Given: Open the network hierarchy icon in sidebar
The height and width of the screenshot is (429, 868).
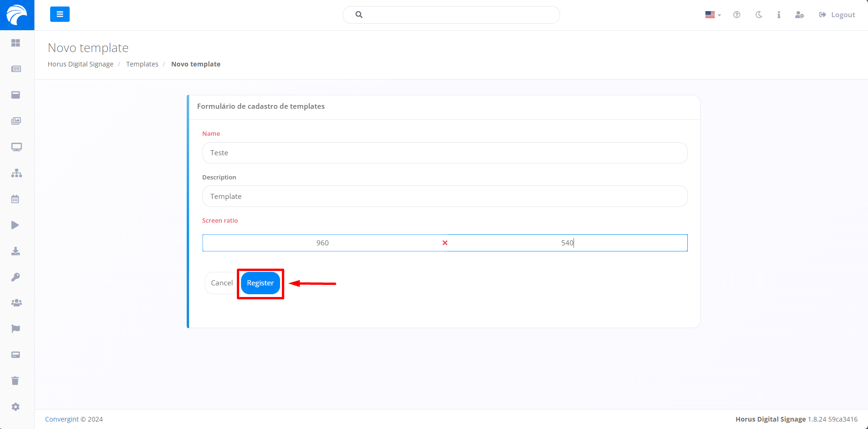Looking at the screenshot, I should tap(17, 173).
